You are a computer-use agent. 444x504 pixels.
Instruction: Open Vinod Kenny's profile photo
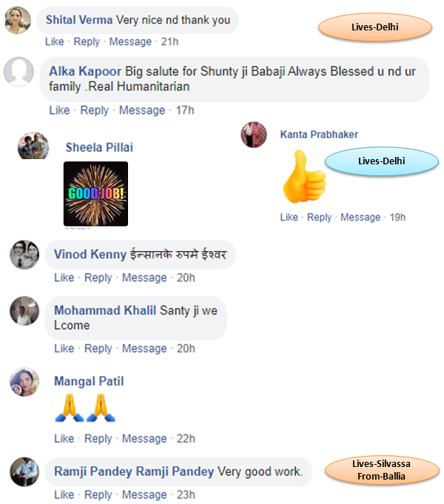(24, 255)
